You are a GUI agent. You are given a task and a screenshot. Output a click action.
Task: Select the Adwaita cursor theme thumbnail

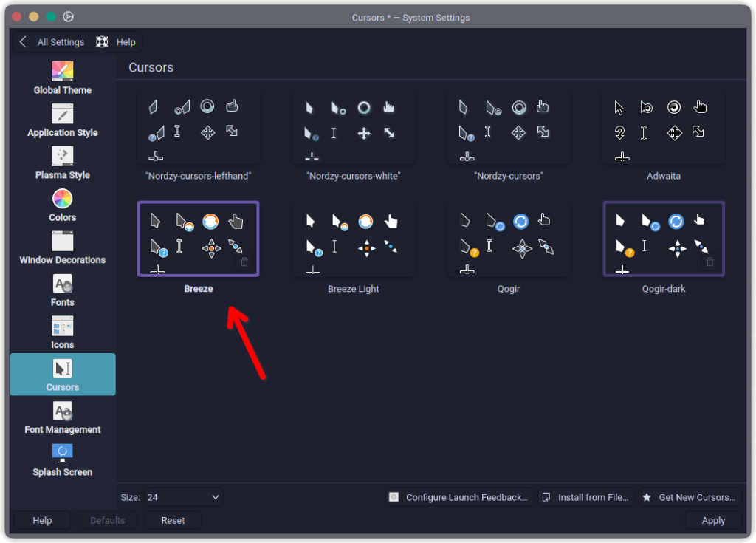[x=664, y=126]
